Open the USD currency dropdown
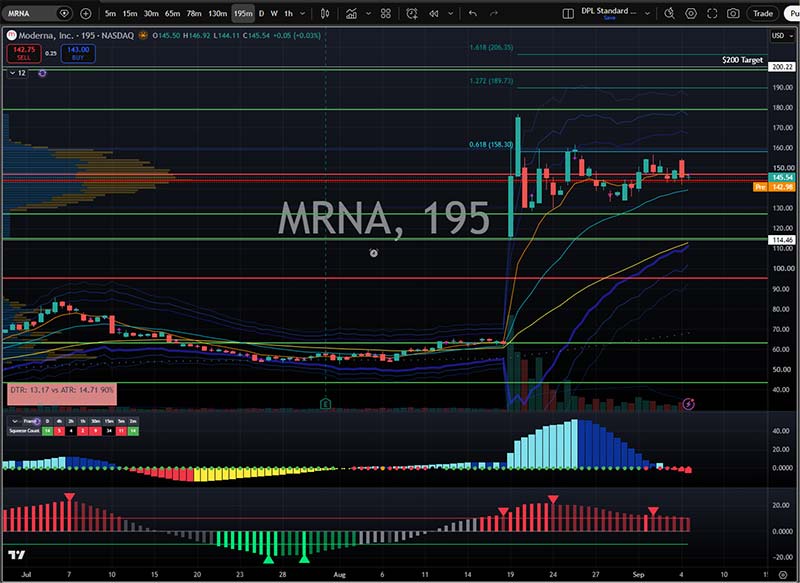This screenshot has width=800, height=583. 782,36
